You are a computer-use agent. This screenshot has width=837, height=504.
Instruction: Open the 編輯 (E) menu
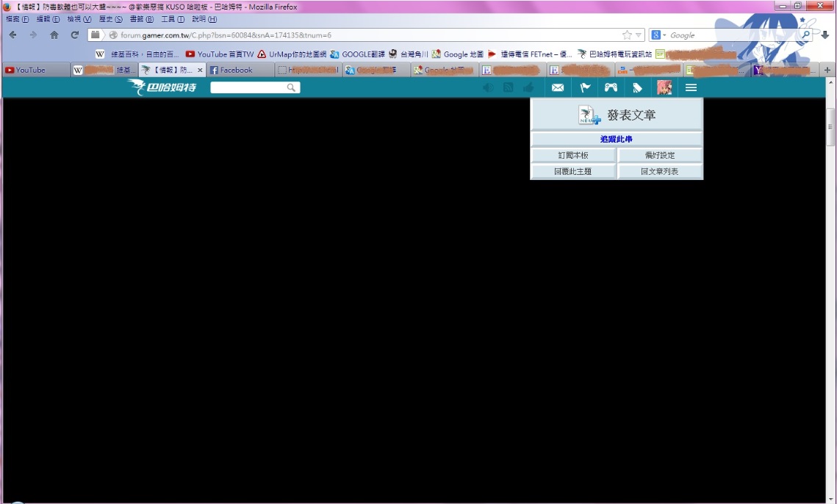pyautogui.click(x=48, y=18)
